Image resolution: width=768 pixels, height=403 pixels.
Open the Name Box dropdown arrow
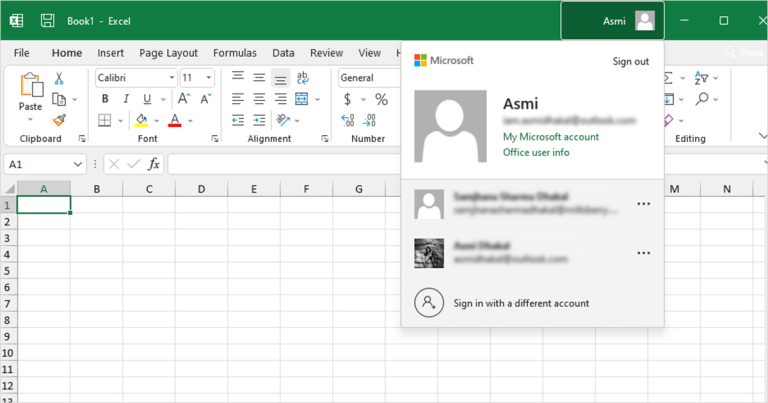point(79,164)
